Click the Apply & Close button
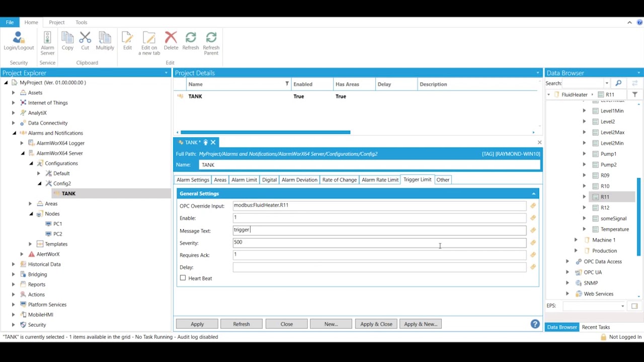644x362 pixels. (x=376, y=324)
